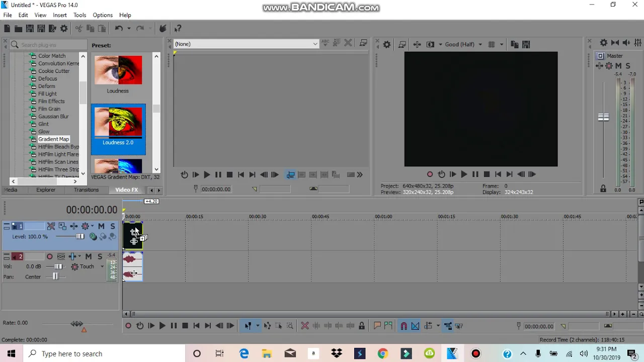The image size is (644, 362).
Task: Open undo history dropdown arrow
Action: click(x=129, y=29)
